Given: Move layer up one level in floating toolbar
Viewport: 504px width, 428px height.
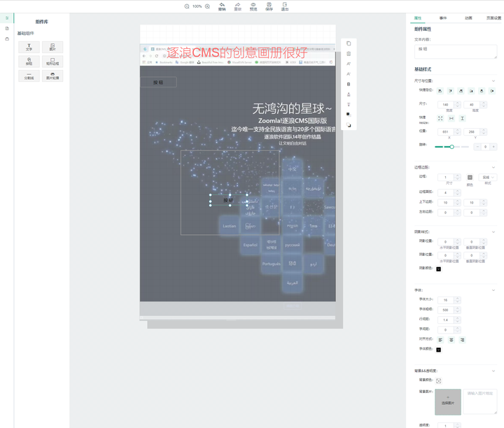Looking at the screenshot, I should [x=349, y=94].
